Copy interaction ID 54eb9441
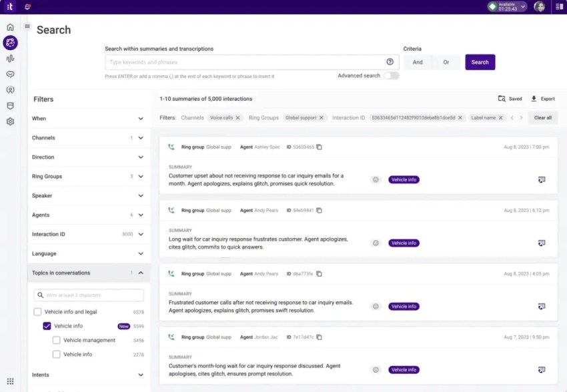 [x=319, y=210]
